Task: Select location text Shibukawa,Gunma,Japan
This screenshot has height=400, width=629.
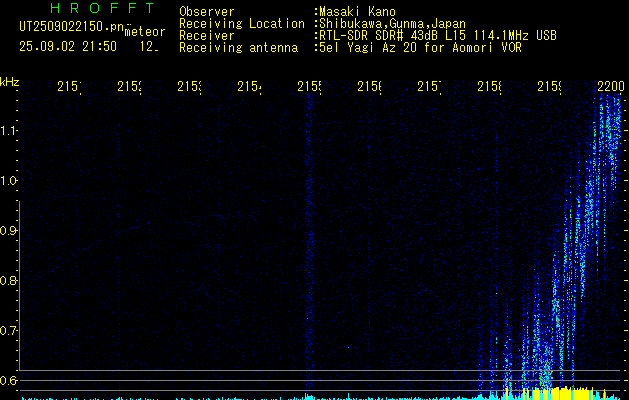Action: [392, 24]
